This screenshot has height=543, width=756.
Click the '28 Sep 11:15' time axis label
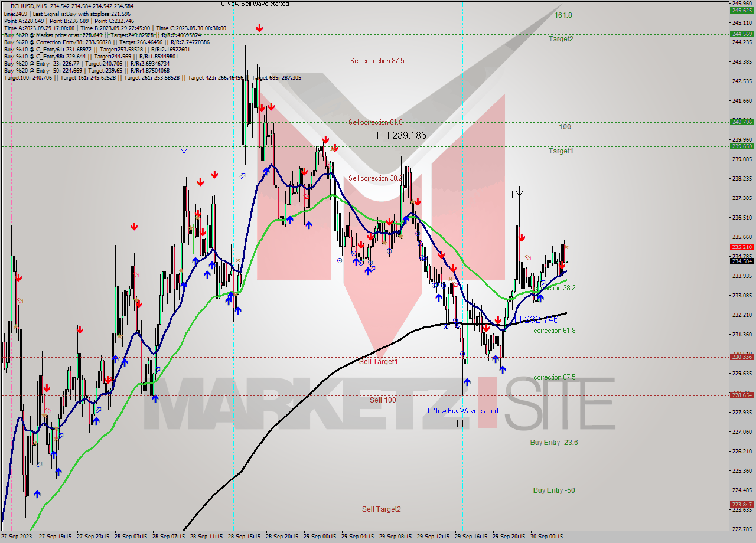[x=207, y=537]
